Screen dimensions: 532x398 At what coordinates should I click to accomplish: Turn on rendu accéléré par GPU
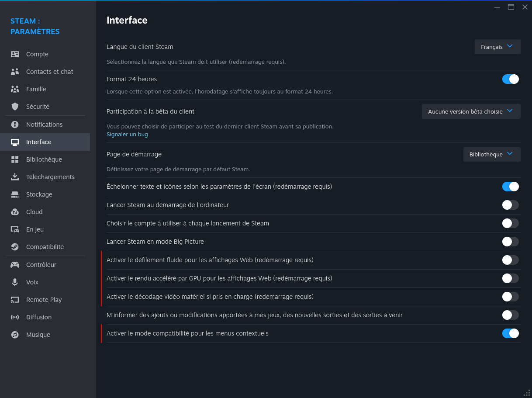pyautogui.click(x=511, y=278)
